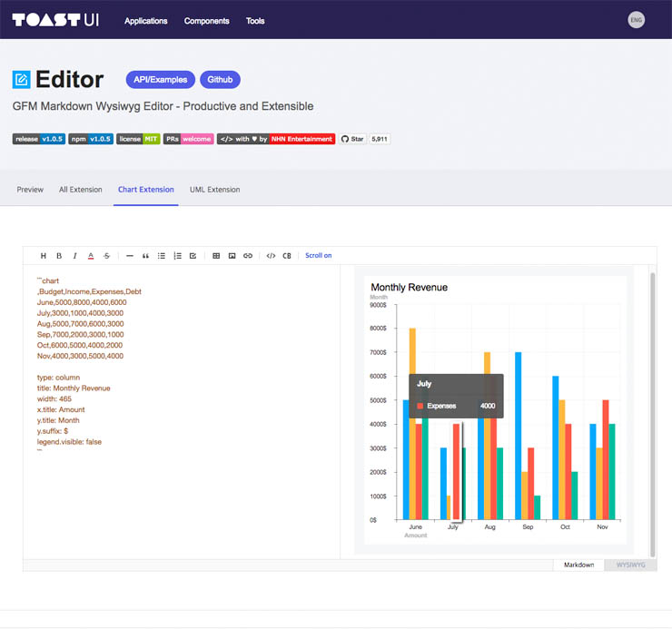Expand the Components menu

click(206, 21)
